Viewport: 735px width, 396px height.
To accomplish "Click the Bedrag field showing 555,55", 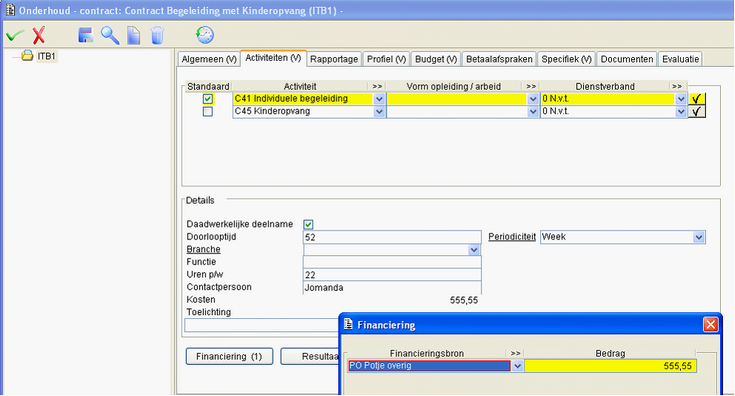I will [610, 366].
